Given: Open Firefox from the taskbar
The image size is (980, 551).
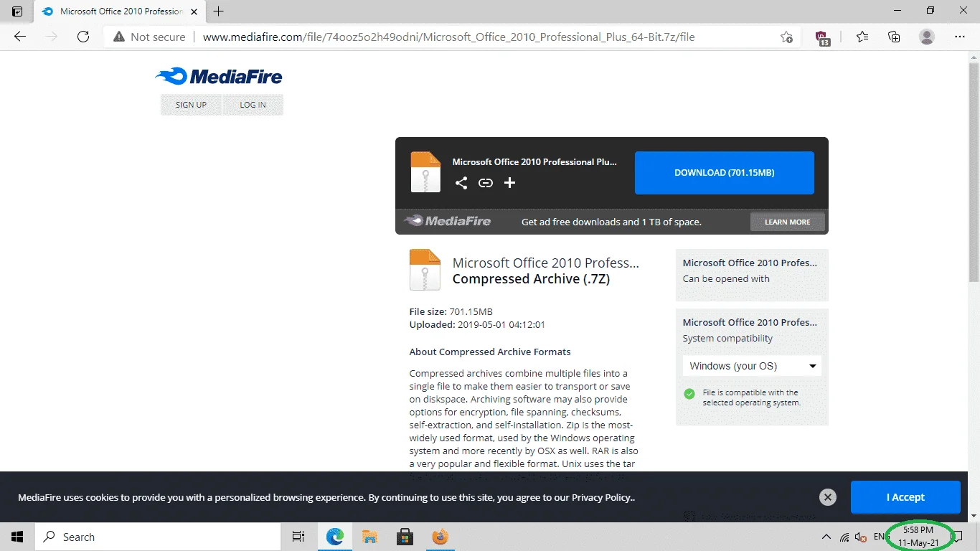Looking at the screenshot, I should [440, 537].
